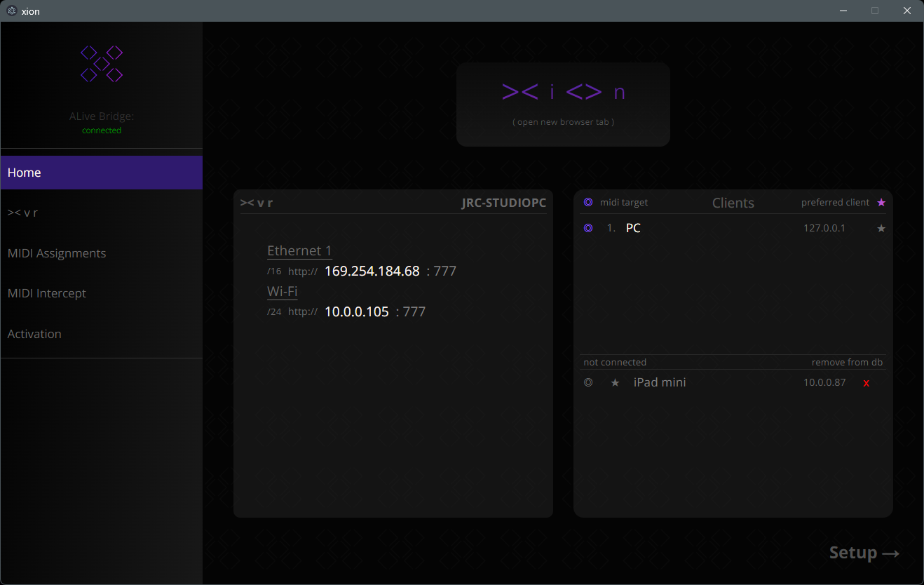Toggle PC as the active midi target
Viewport: 924px width, 585px height.
tap(588, 227)
